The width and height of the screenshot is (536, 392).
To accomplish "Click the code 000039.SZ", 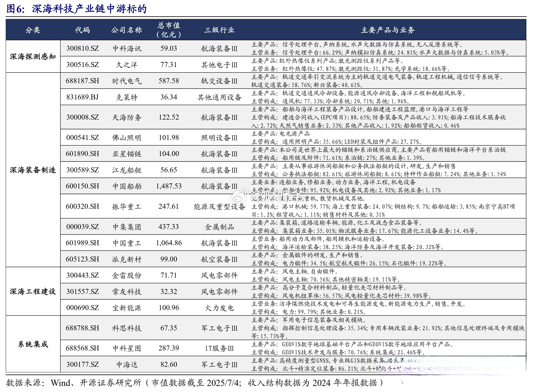I will pos(83,227).
